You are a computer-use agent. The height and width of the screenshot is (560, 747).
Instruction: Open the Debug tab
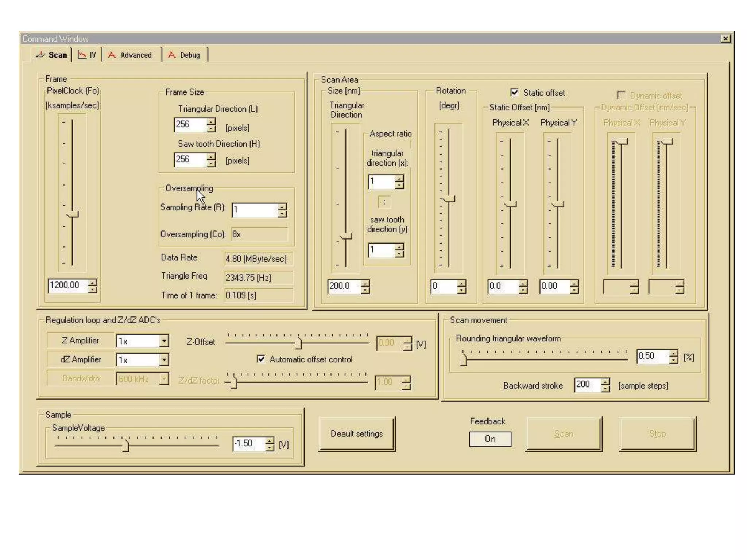click(x=185, y=55)
